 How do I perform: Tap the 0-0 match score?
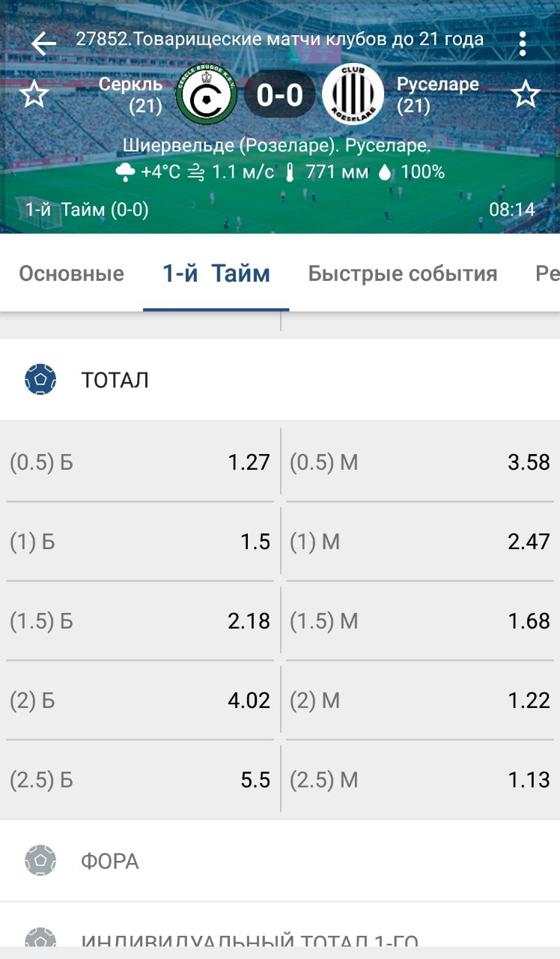(279, 95)
